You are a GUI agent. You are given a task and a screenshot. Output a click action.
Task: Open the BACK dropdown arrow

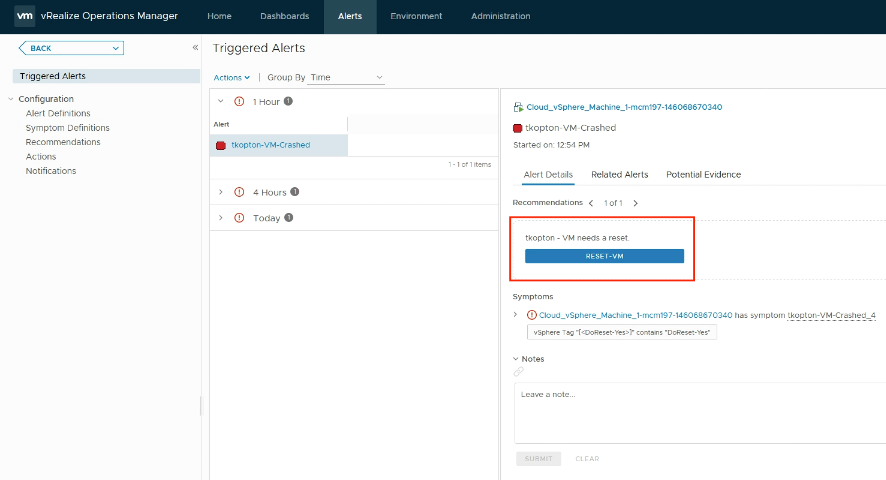[x=115, y=48]
